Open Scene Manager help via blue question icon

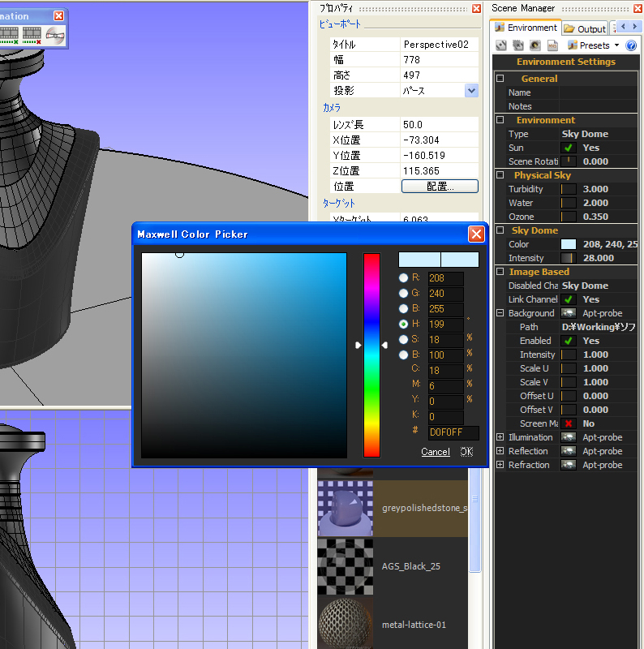[x=631, y=45]
